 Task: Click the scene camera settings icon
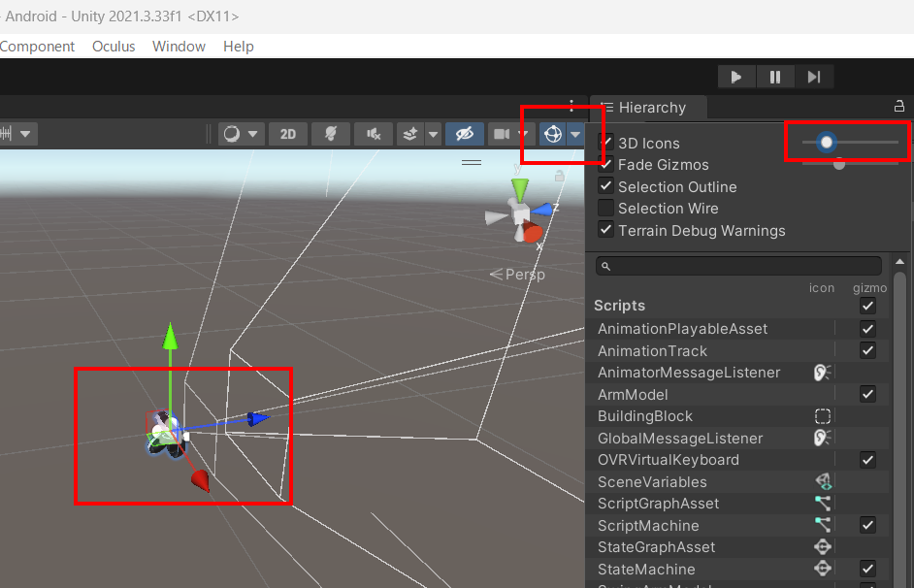click(502, 134)
